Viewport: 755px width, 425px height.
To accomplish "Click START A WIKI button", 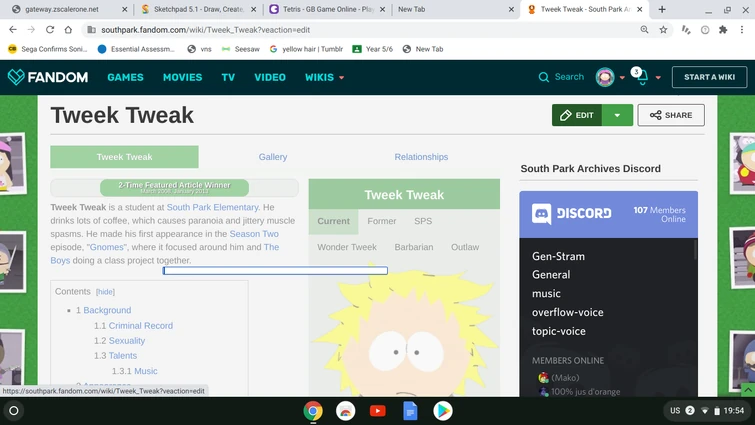I will [x=710, y=77].
